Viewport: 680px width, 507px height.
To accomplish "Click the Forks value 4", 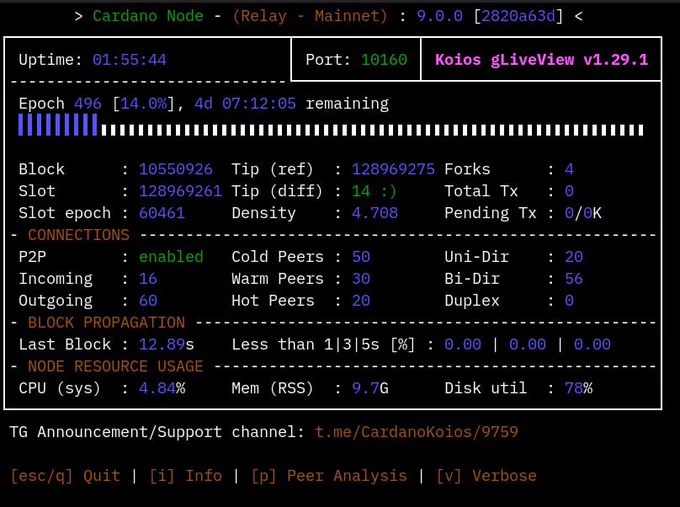I will pos(569,169).
